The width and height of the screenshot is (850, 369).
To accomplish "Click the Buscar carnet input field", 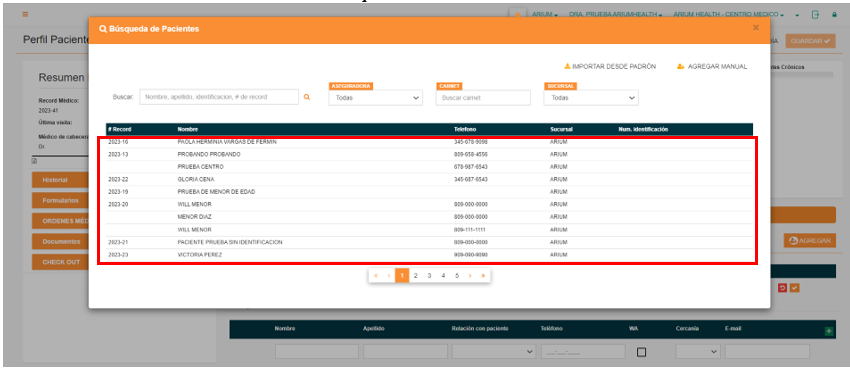I will 483,98.
